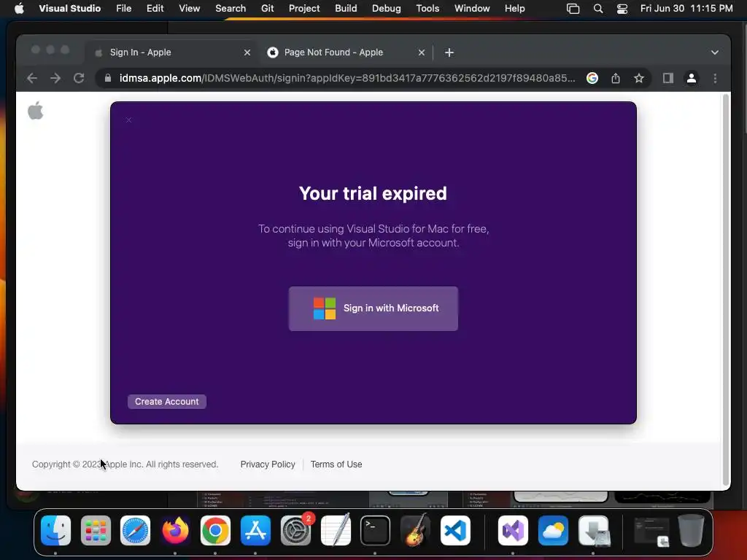Open TextEdit from the Dock
The image size is (747, 560).
[336, 531]
